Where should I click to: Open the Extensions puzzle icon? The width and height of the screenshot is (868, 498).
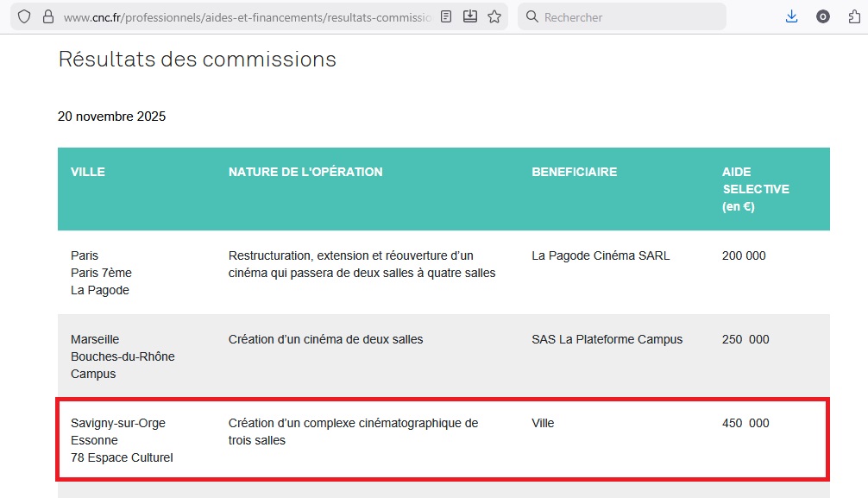[854, 16]
